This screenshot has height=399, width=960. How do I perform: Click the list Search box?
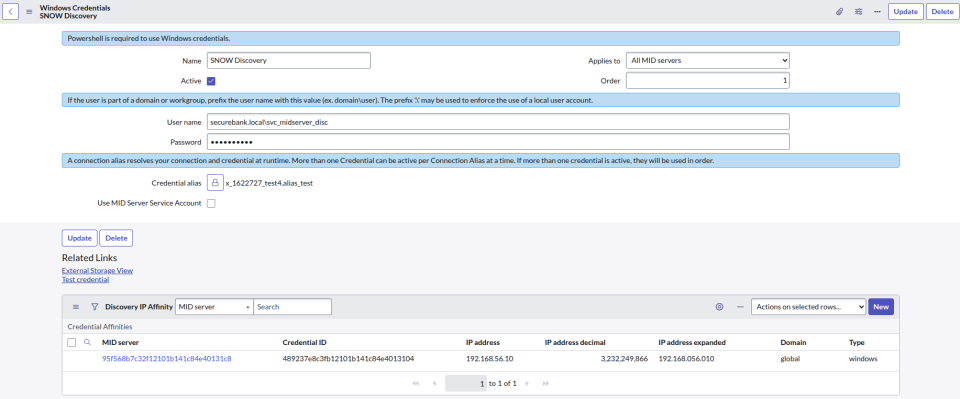point(293,307)
